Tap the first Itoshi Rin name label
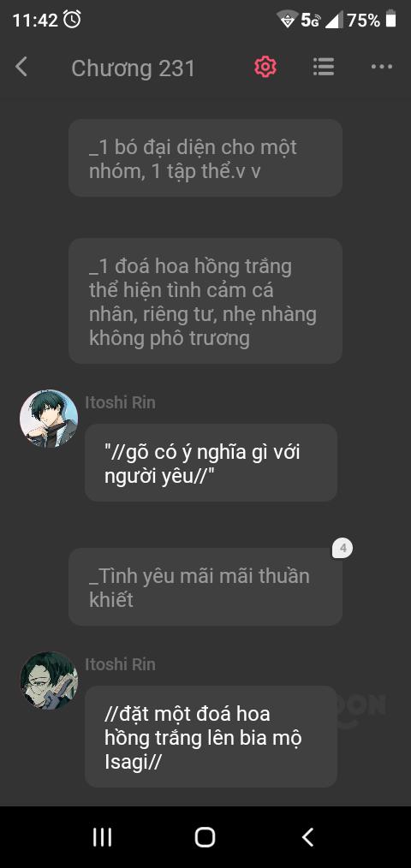 [120, 402]
